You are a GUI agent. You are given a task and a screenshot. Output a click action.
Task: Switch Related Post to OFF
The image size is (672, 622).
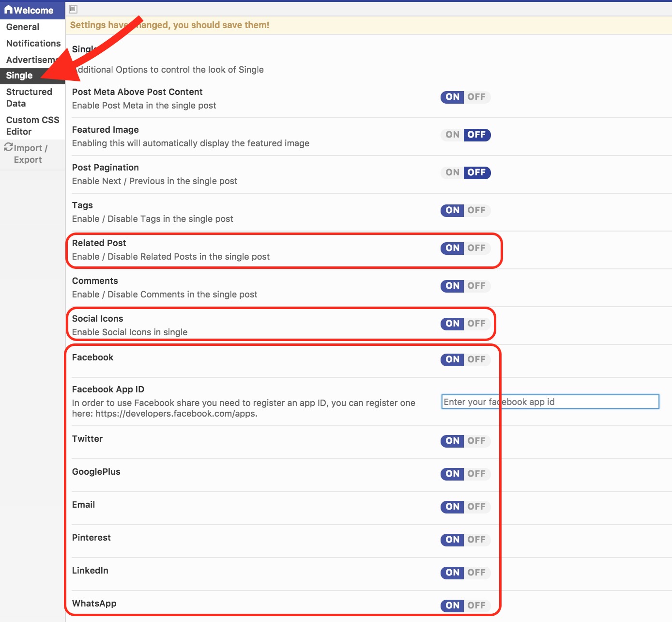(476, 248)
